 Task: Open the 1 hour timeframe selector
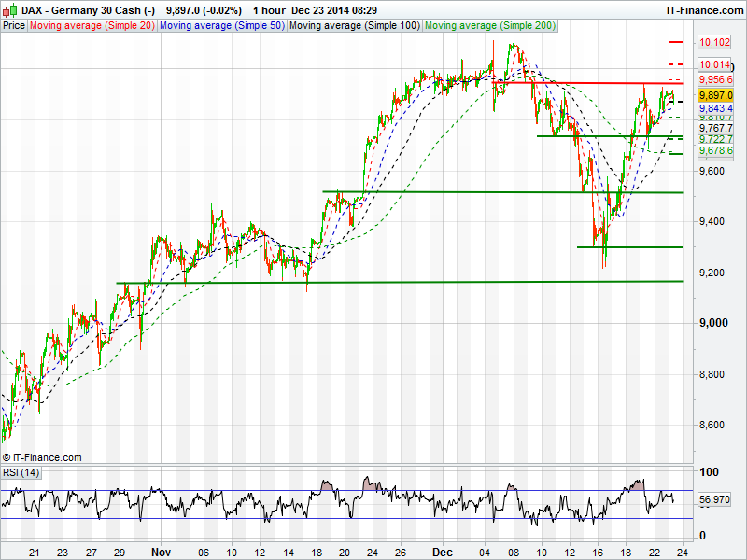click(267, 9)
